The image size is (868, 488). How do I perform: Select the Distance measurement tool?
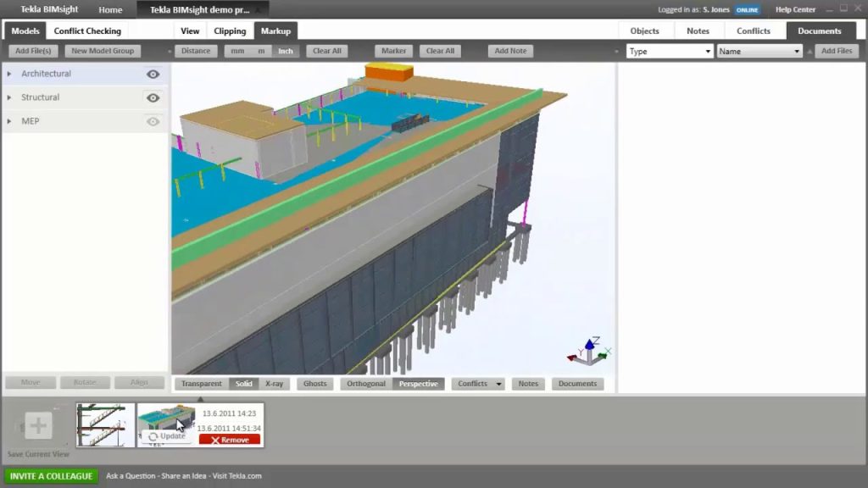(x=195, y=50)
